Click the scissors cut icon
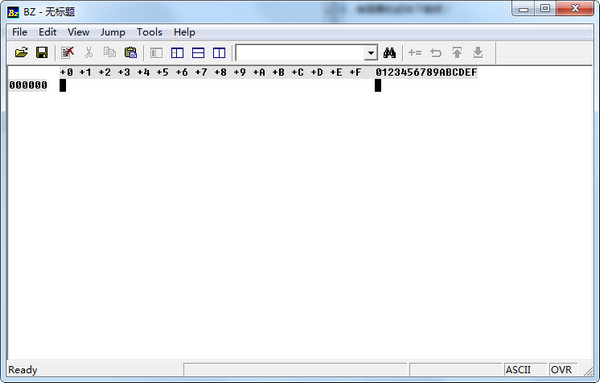Viewport: 600px width, 383px height. (89, 52)
